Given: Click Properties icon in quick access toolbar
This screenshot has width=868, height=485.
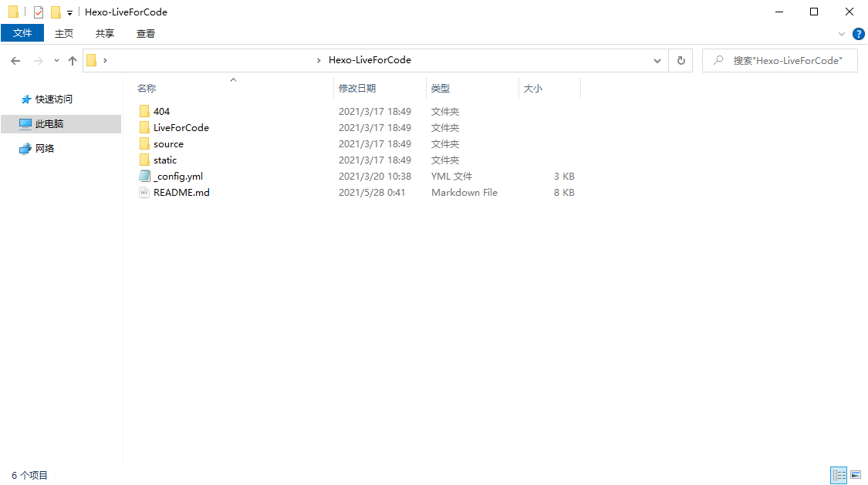Looking at the screenshot, I should tap(39, 12).
